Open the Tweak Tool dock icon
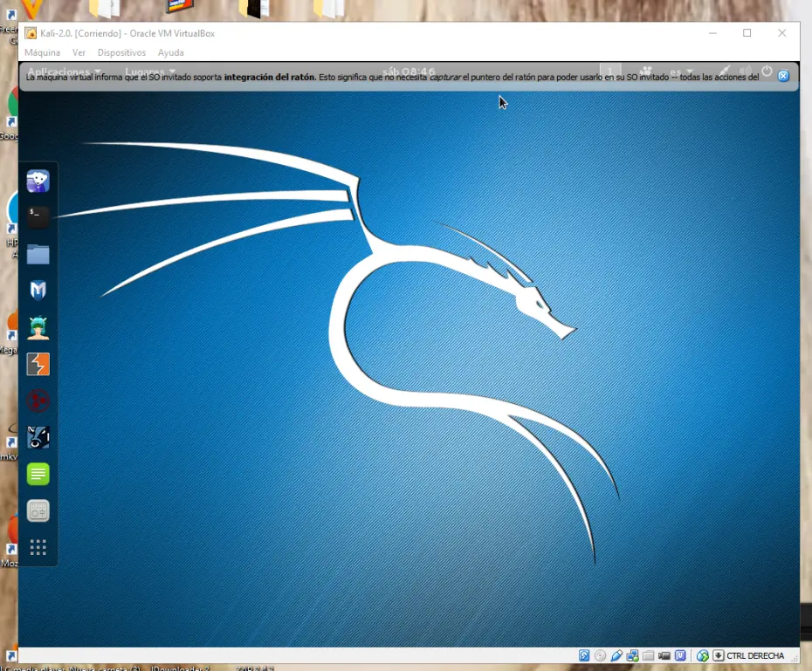812x671 pixels. tap(38, 511)
